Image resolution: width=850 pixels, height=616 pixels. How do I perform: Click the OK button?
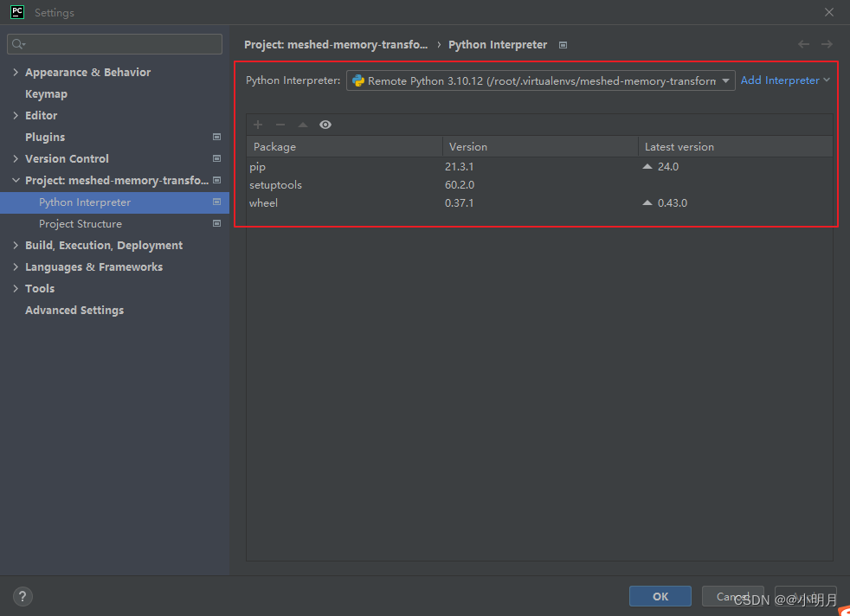[660, 596]
